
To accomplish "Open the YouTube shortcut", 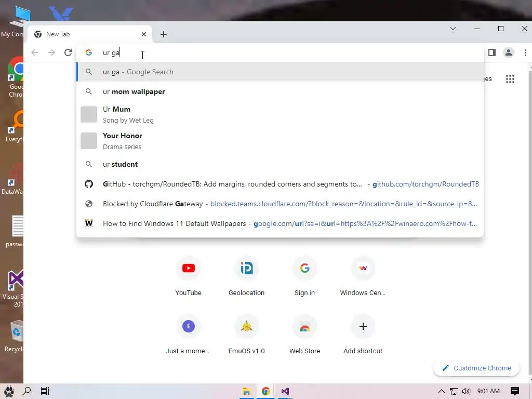I will click(x=188, y=276).
